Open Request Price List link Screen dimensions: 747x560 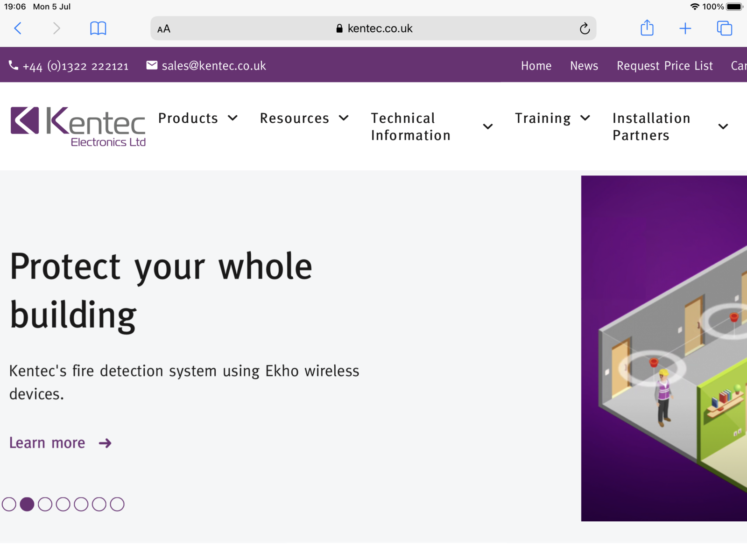[x=664, y=66]
